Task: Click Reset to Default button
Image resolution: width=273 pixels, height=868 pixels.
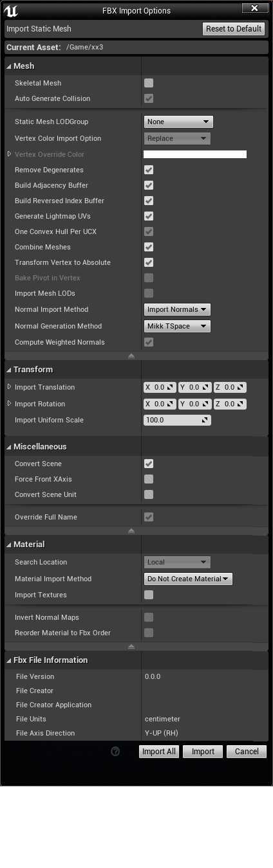Action: pos(234,29)
